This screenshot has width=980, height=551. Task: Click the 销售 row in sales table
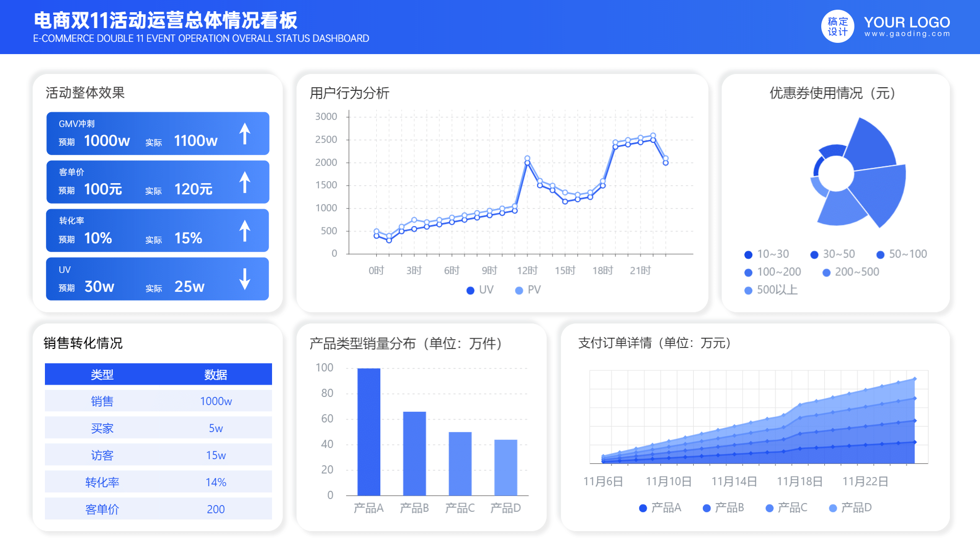(158, 401)
